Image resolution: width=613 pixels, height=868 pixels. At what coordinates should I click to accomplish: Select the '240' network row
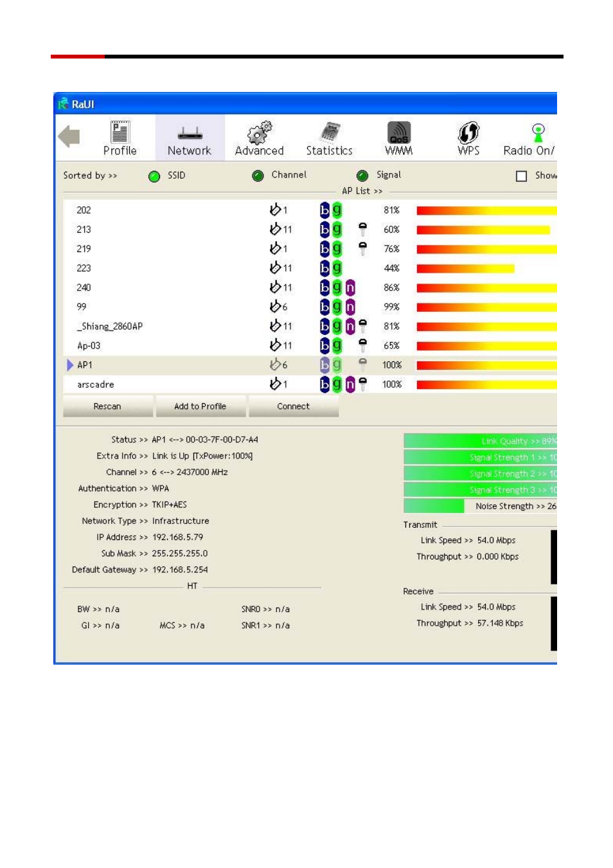pyautogui.click(x=310, y=287)
